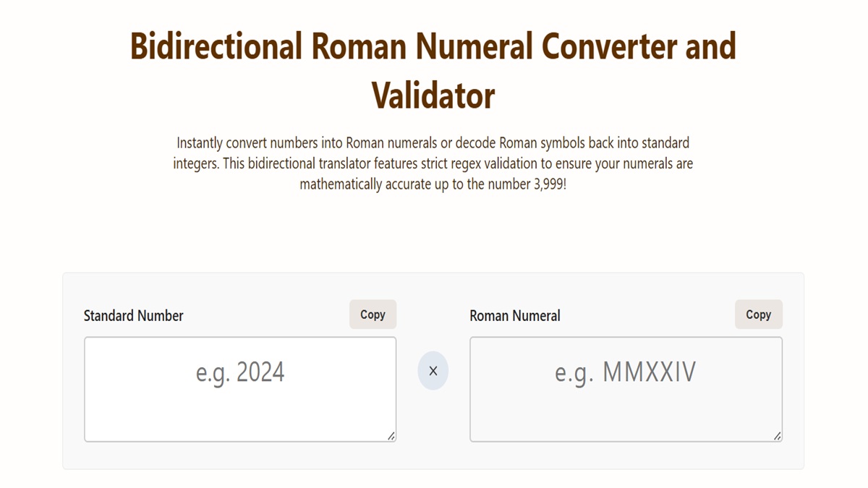868x488 pixels.
Task: Click the word 'Validator' in the title
Action: [433, 95]
